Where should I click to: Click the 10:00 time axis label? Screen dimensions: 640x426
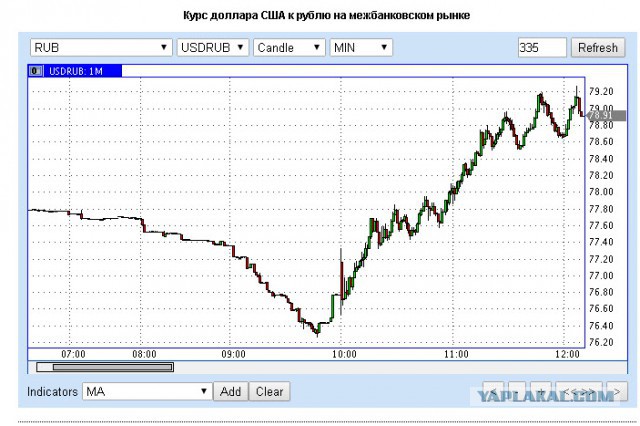point(344,354)
